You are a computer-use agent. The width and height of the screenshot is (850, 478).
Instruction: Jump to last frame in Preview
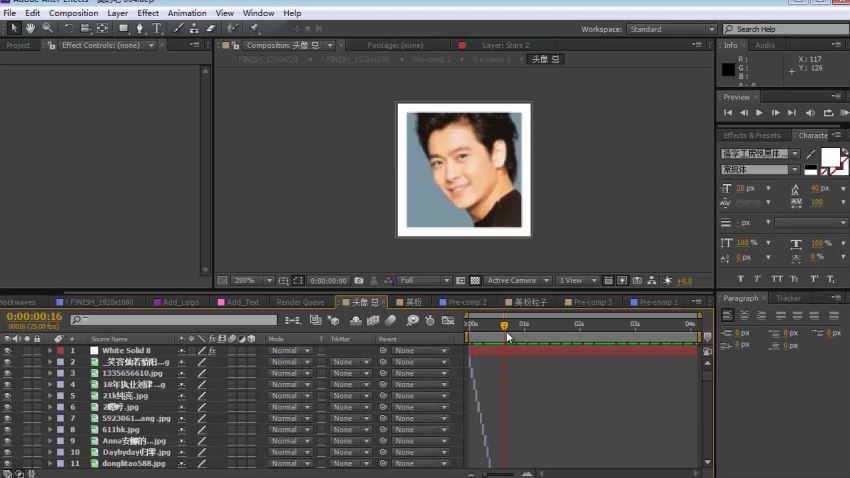coord(791,113)
